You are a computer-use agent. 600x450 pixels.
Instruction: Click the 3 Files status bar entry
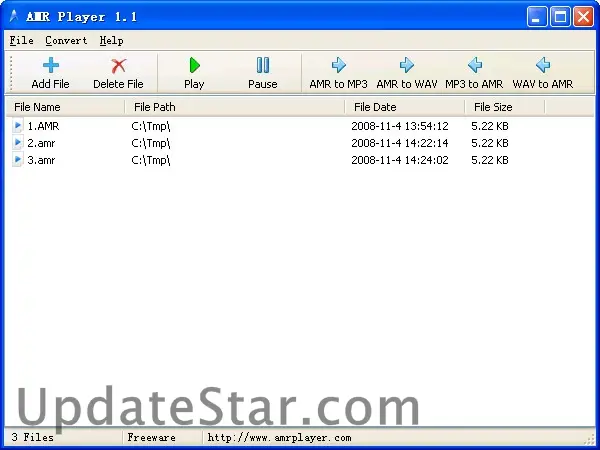pyautogui.click(x=33, y=437)
